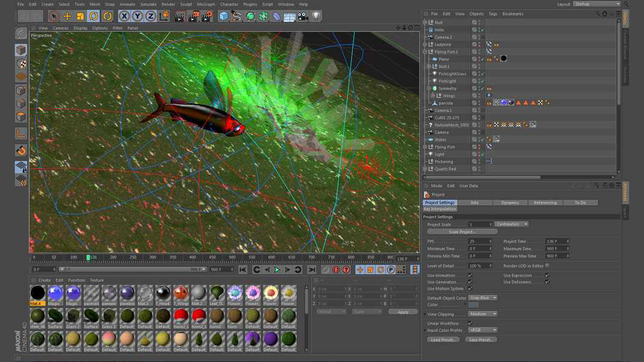Switch to the Dynamics tab
The height and width of the screenshot is (362, 644).
509,203
